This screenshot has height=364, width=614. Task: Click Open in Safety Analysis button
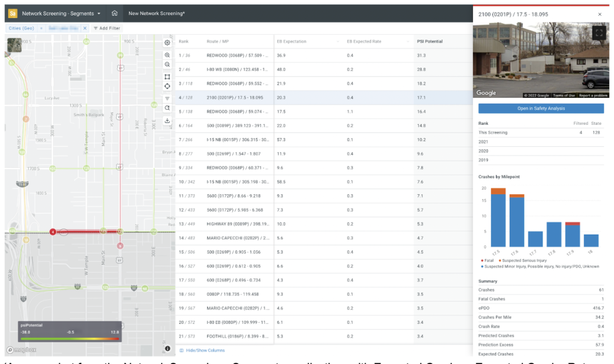[x=540, y=109]
